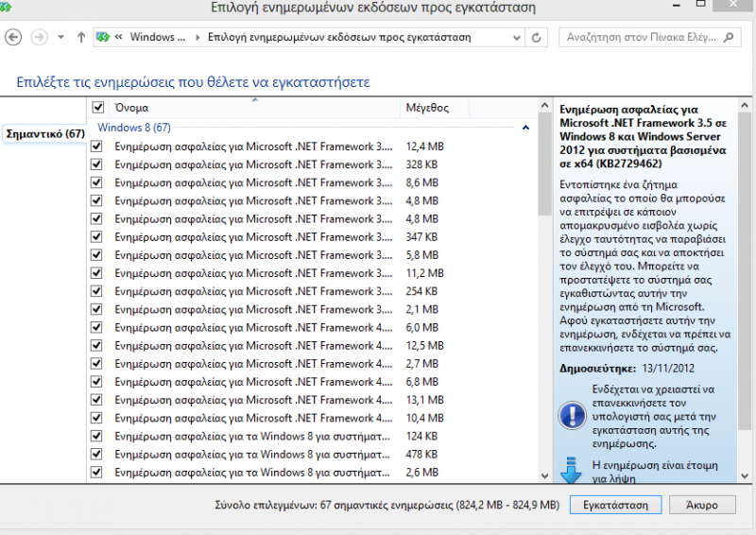The height and width of the screenshot is (535, 756).
Task: Open recent locations dropdown arrow
Action: 60,37
